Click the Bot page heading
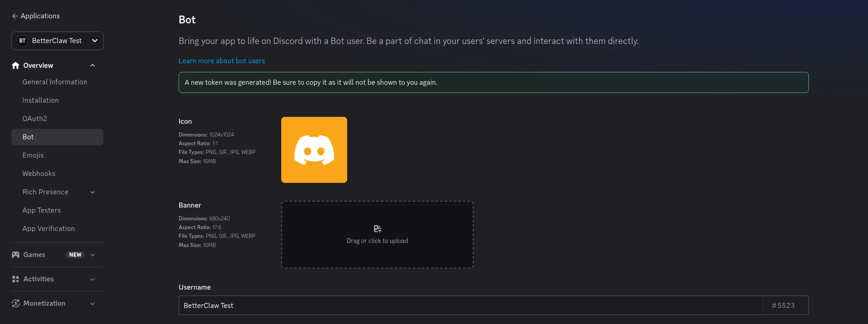868x324 pixels. 187,20
